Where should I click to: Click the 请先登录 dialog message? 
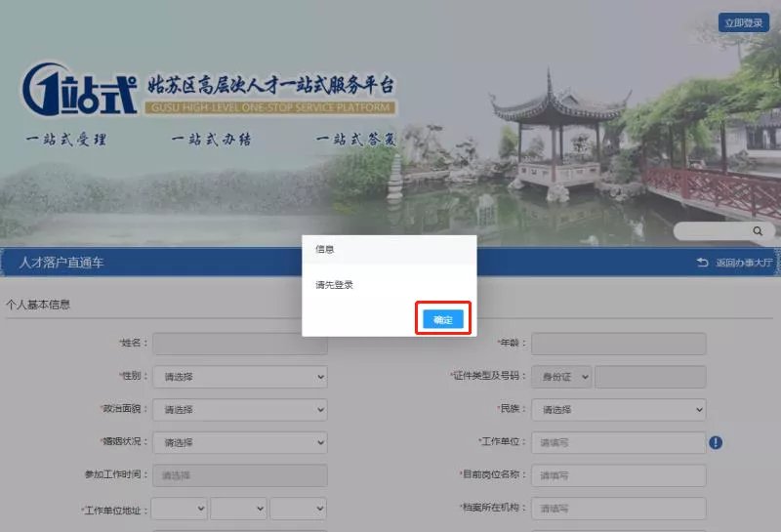coord(334,284)
